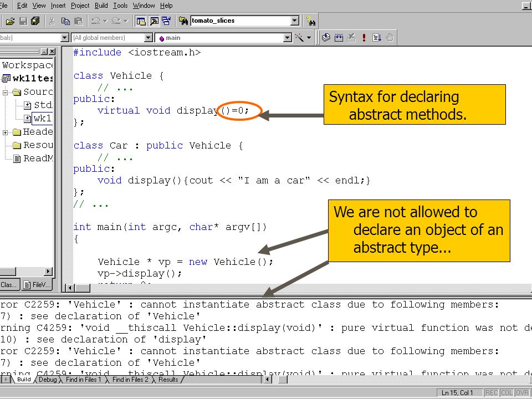Open the WizardBar actions dropdown arrow
Screen dimensions: 532x399
tap(309, 38)
